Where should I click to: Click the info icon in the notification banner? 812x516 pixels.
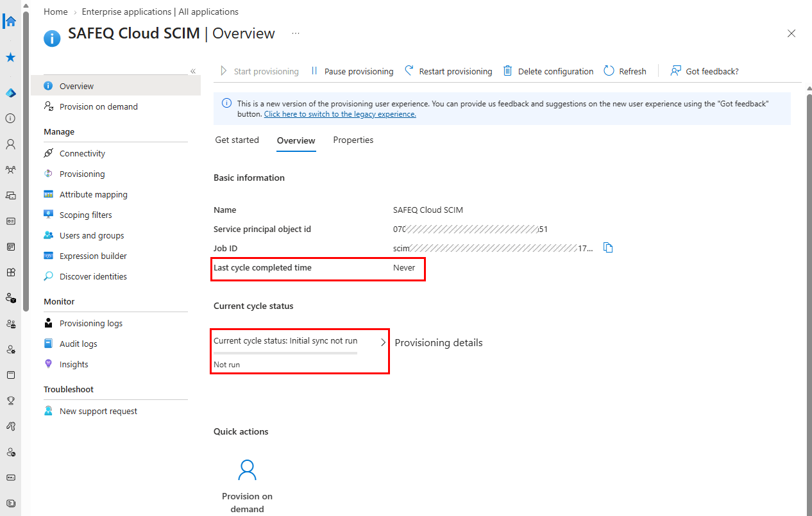click(226, 103)
